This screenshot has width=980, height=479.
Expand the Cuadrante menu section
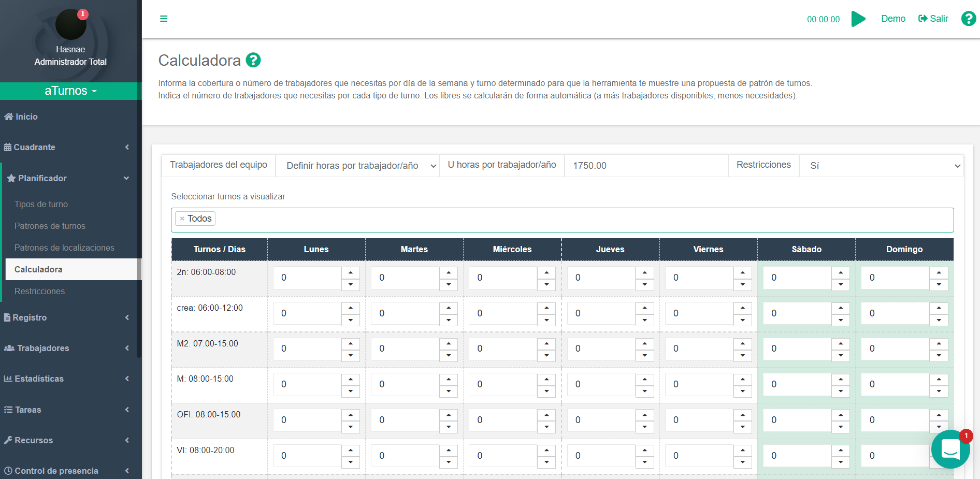click(67, 148)
